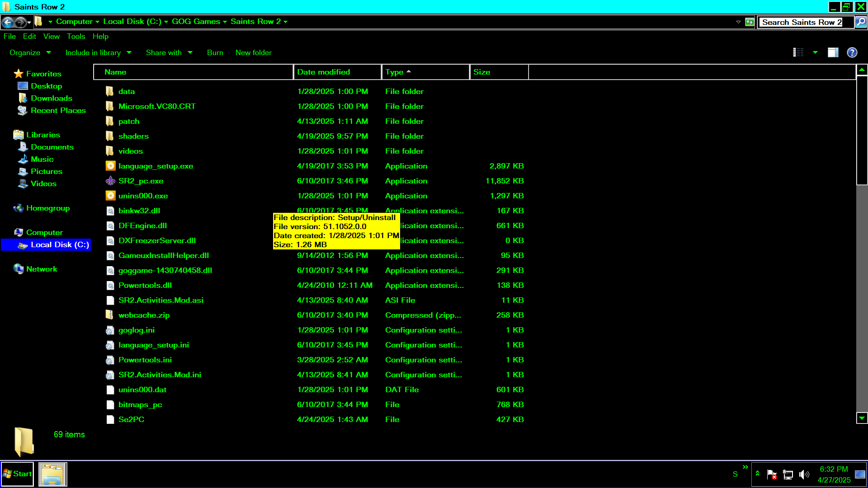Sort by the Type column header
Screen dimensions: 868x488
(425, 72)
